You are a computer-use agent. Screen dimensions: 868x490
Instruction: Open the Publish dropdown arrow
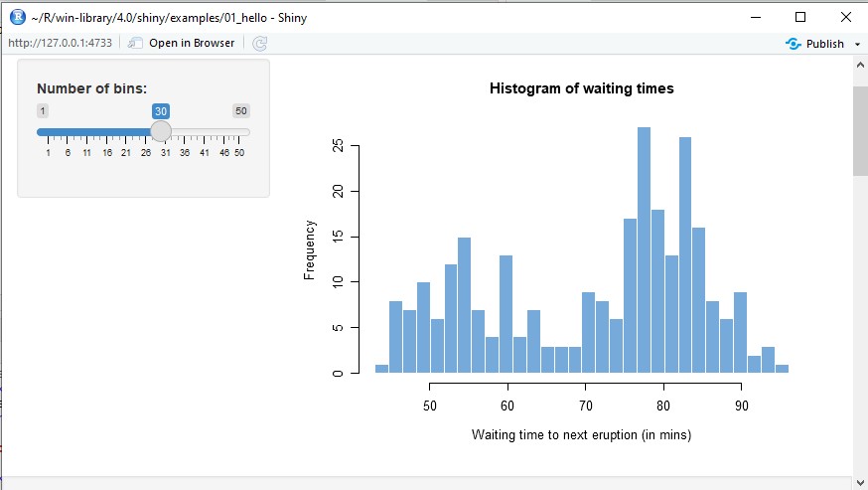click(854, 44)
